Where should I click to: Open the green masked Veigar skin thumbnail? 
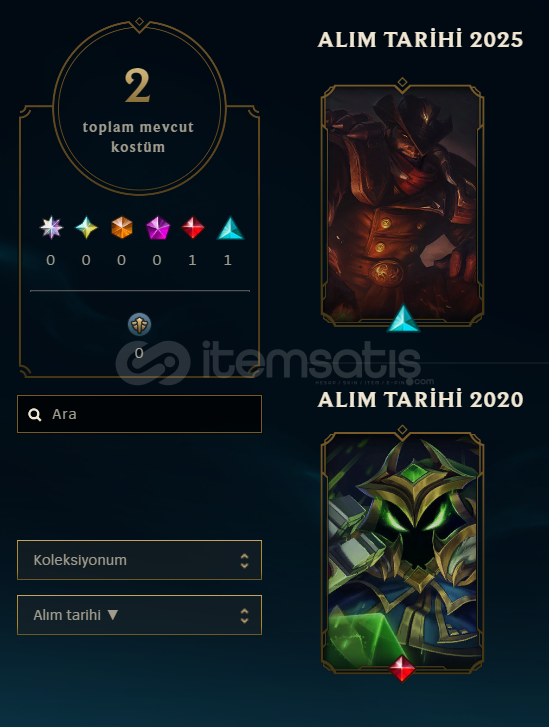point(402,552)
